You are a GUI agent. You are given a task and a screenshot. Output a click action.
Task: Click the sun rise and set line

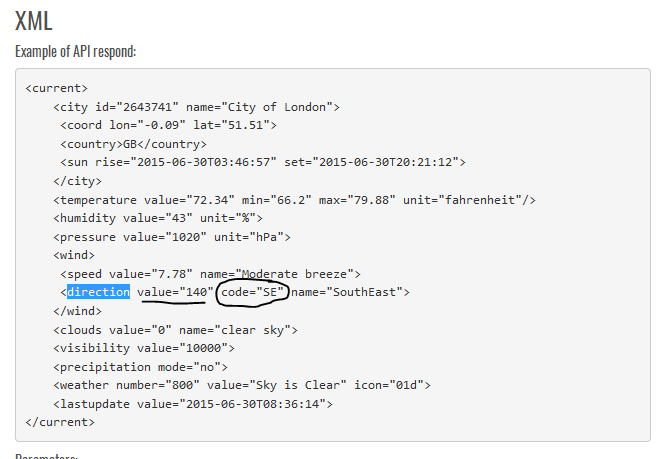pyautogui.click(x=262, y=162)
